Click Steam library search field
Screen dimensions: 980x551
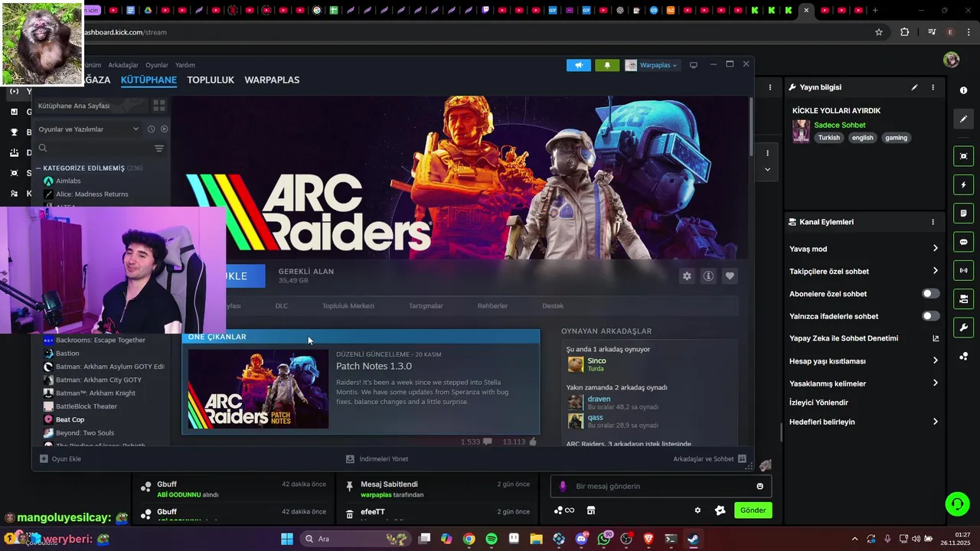[x=93, y=148]
